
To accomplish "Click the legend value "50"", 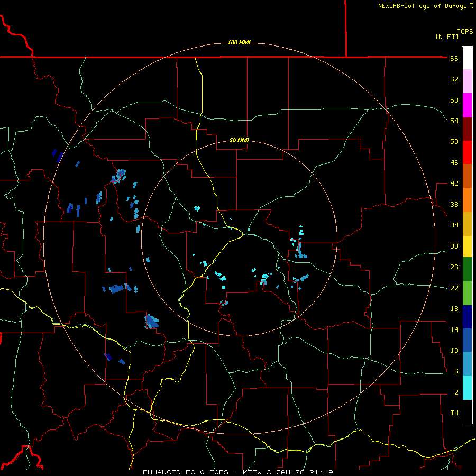I will [454, 142].
